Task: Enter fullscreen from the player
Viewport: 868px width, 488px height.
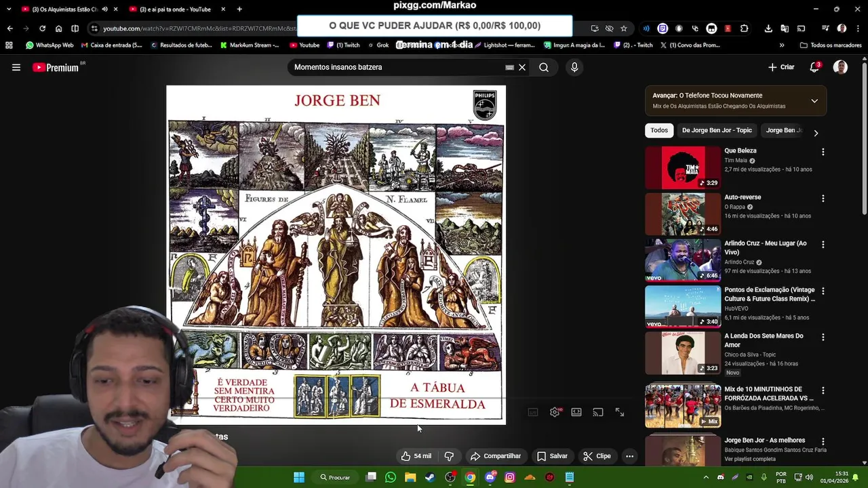Action: [x=620, y=412]
